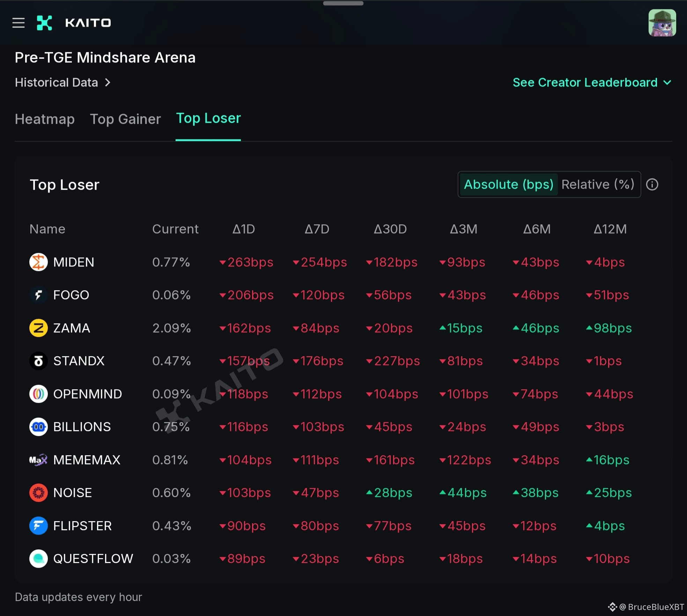Click the NOISE red logo

click(38, 493)
